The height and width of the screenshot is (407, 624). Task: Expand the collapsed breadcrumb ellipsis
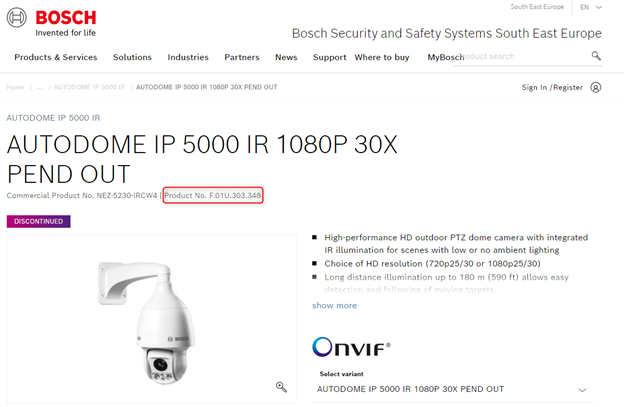(x=39, y=87)
